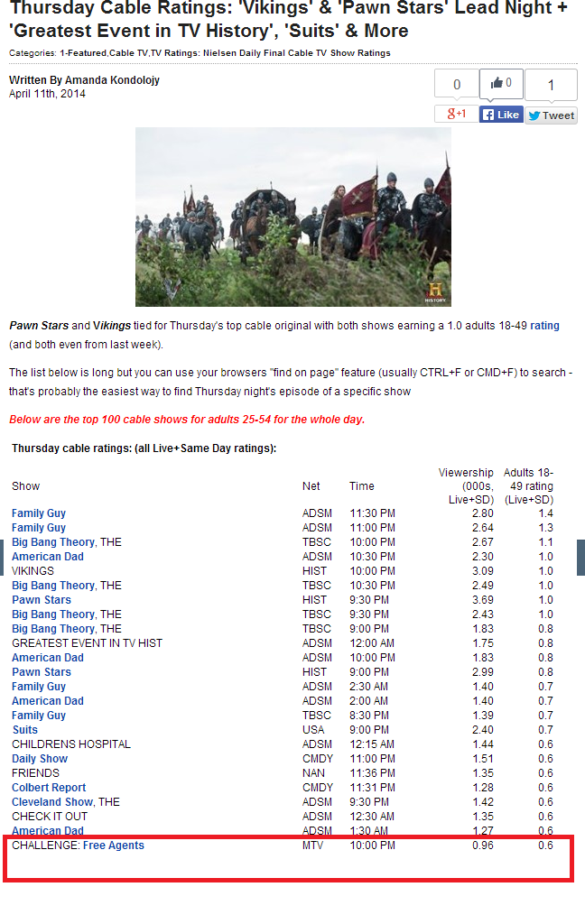Select USA network cell in Suits row
Viewport: 585px width, 924px height.
[313, 729]
